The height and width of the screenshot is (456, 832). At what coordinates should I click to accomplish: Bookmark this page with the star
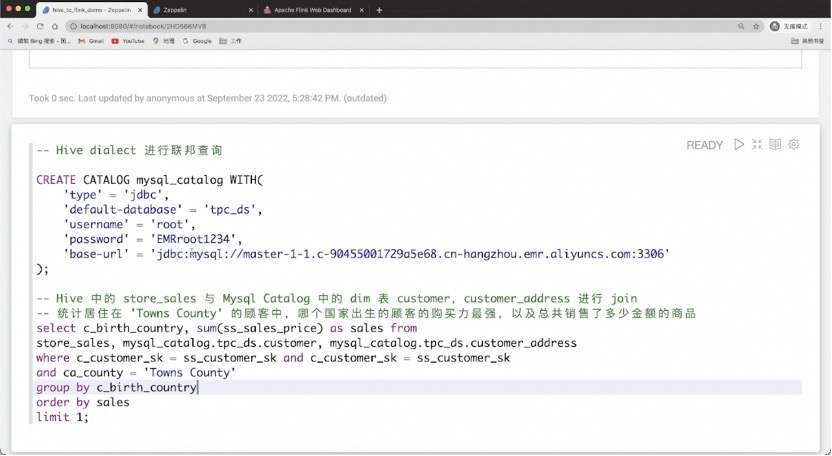[756, 26]
